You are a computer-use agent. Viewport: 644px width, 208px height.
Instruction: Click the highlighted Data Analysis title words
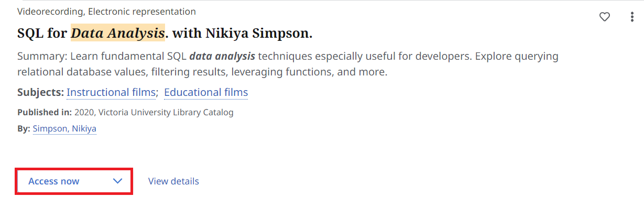click(118, 34)
